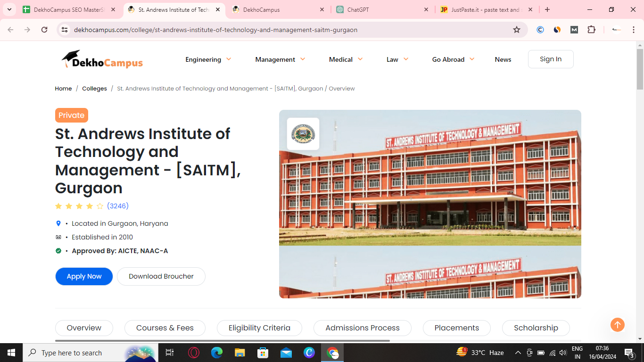This screenshot has width=644, height=362.
Task: Click the college emblem logo thumbnail
Action: (303, 134)
